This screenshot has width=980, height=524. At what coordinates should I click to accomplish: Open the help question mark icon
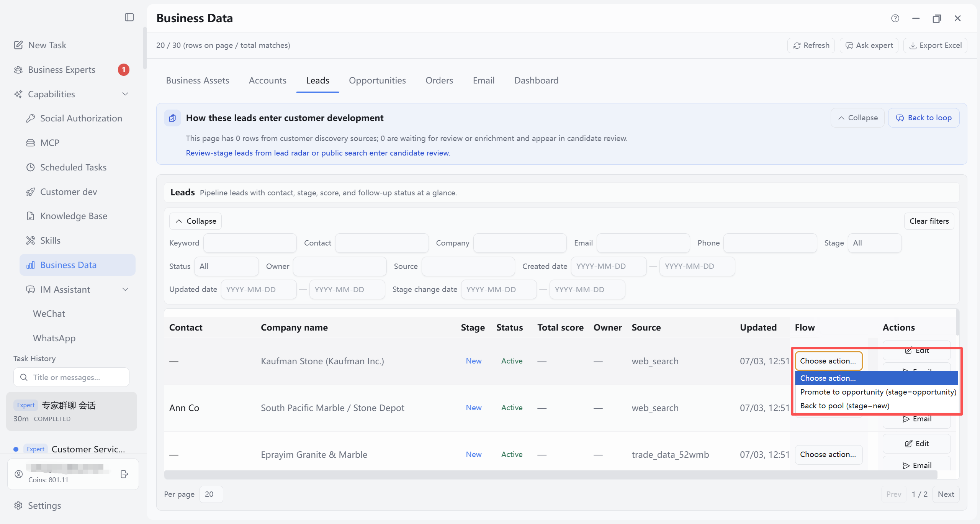895,18
